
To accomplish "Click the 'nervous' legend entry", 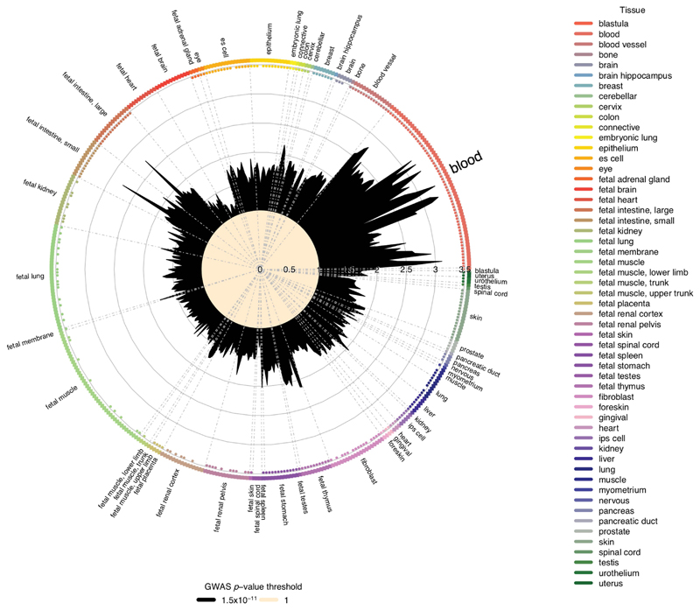I will 614,501.
